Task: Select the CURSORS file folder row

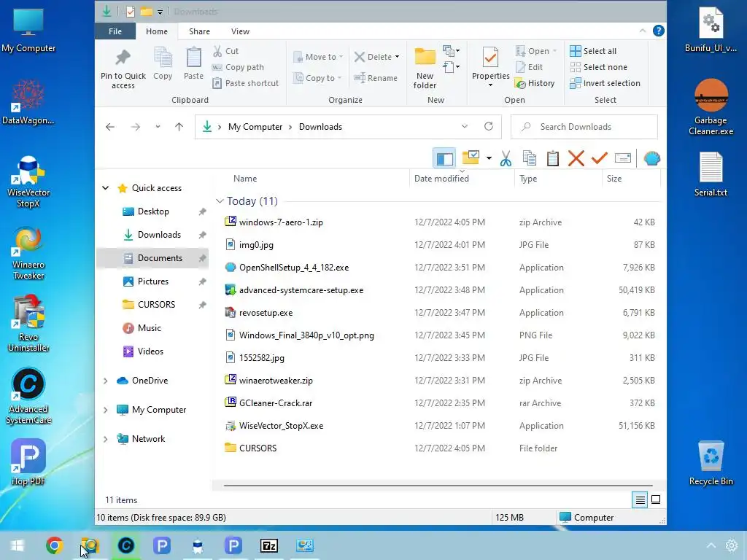Action: pos(440,448)
